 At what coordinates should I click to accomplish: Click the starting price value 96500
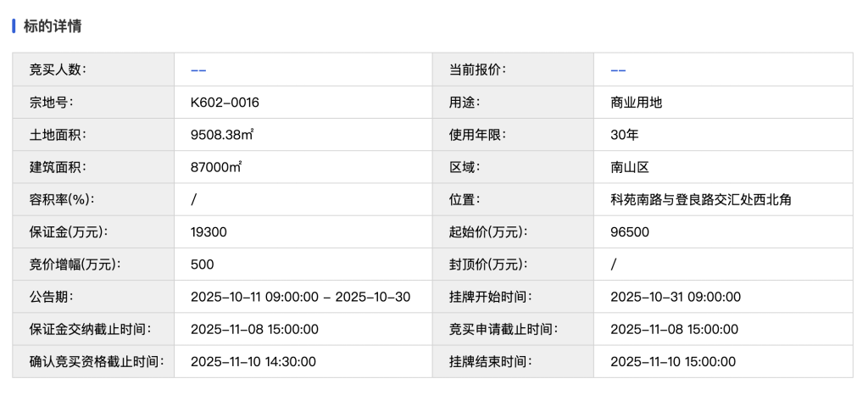tap(629, 231)
